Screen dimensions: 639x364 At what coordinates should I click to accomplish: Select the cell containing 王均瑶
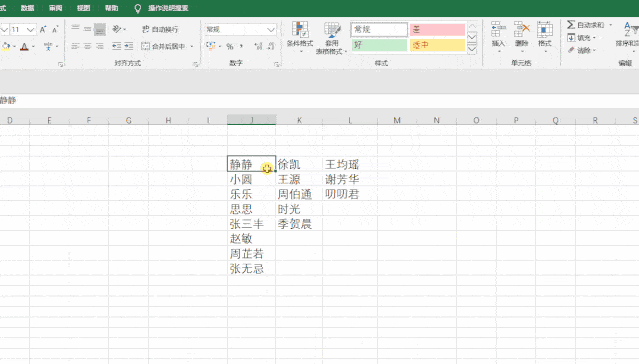coord(350,164)
